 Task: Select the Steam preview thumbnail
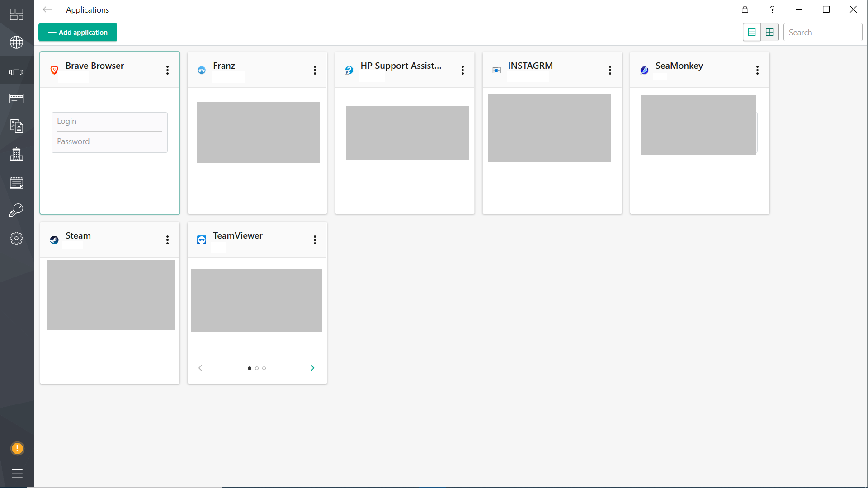coord(111,295)
